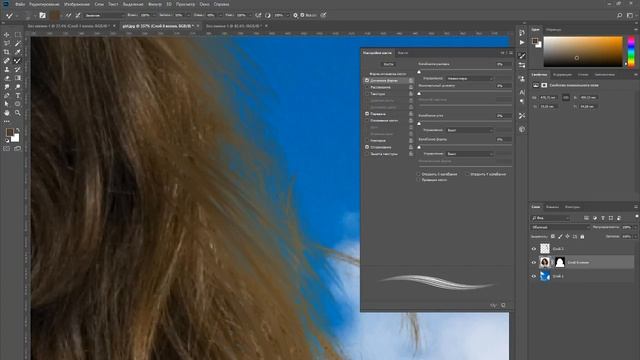640x360 pixels.
Task: Pick a hue on the rainbow hue strip
Action: pyautogui.click(x=631, y=51)
